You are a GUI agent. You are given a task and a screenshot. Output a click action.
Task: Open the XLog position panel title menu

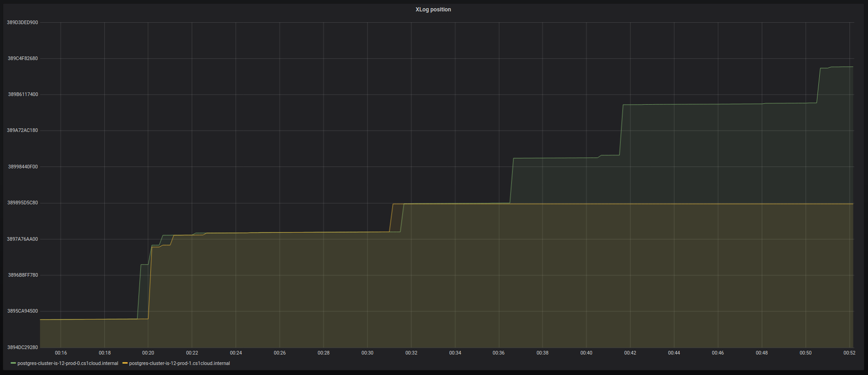[433, 10]
